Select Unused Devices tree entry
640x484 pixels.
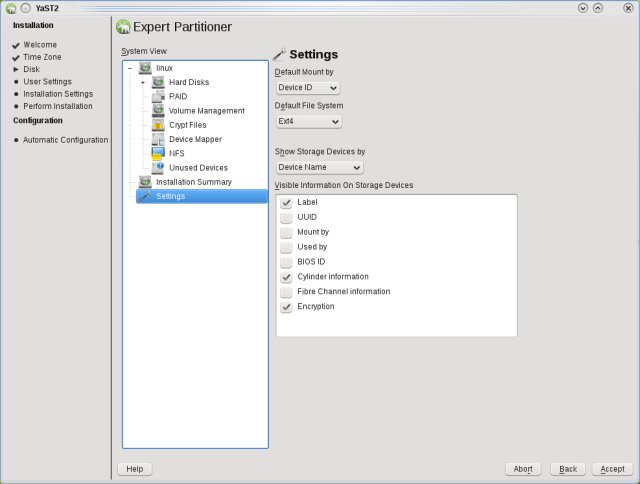(x=198, y=168)
